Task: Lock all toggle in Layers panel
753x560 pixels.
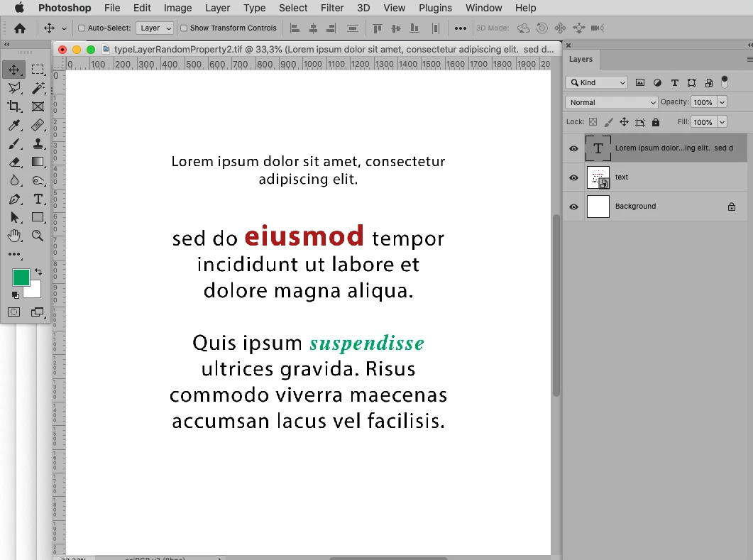Action: pos(656,122)
